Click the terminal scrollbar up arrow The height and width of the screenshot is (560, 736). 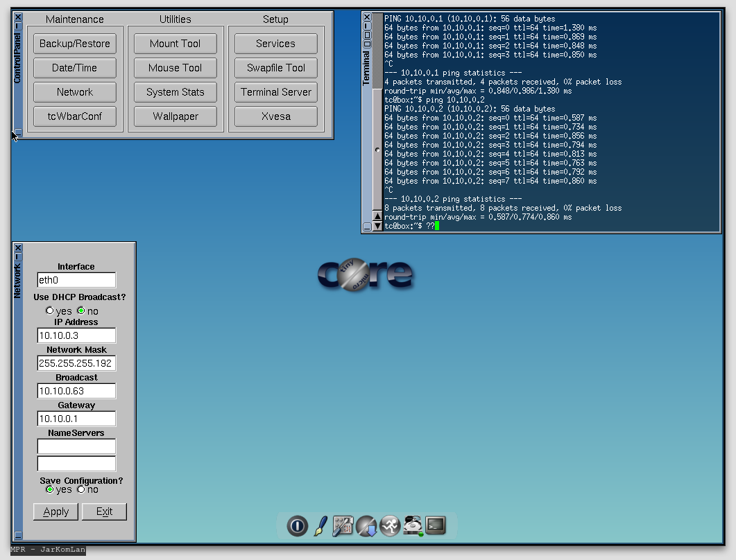377,216
